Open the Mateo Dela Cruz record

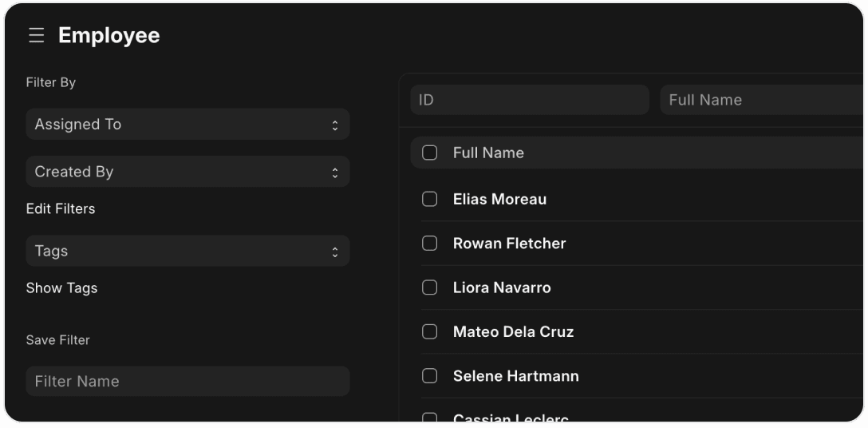point(513,331)
